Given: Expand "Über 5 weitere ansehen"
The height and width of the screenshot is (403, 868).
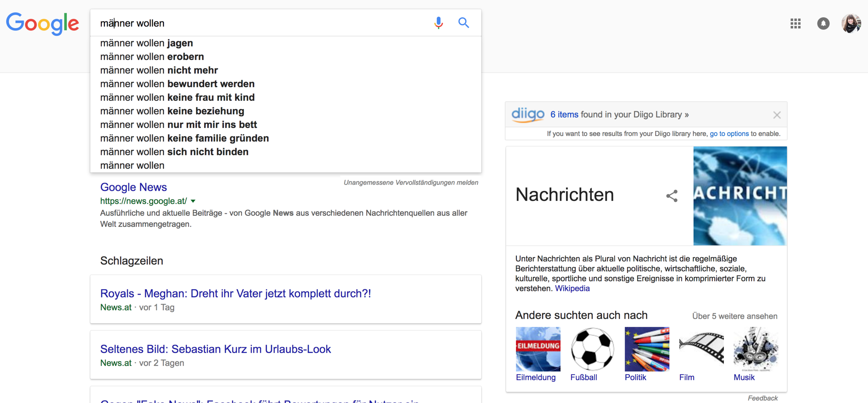Looking at the screenshot, I should (735, 316).
